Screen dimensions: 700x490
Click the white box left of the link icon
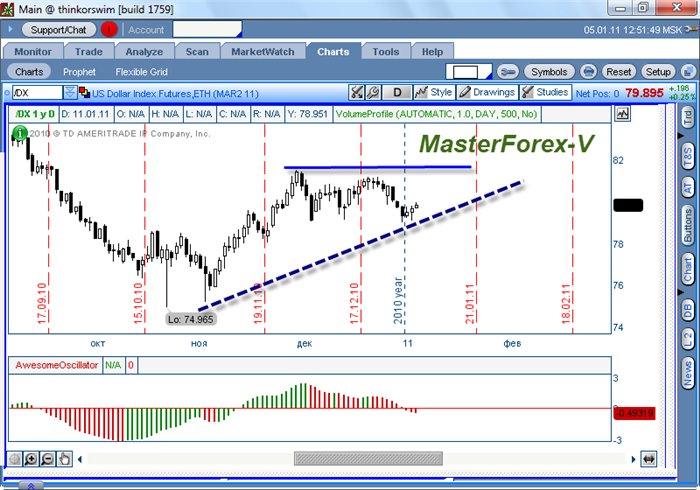point(468,72)
